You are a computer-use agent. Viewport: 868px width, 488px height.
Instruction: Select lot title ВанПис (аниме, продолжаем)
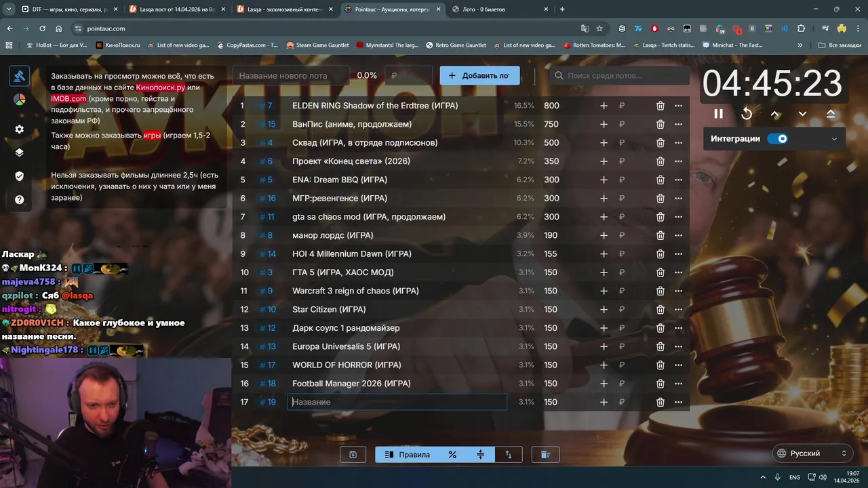[352, 124]
